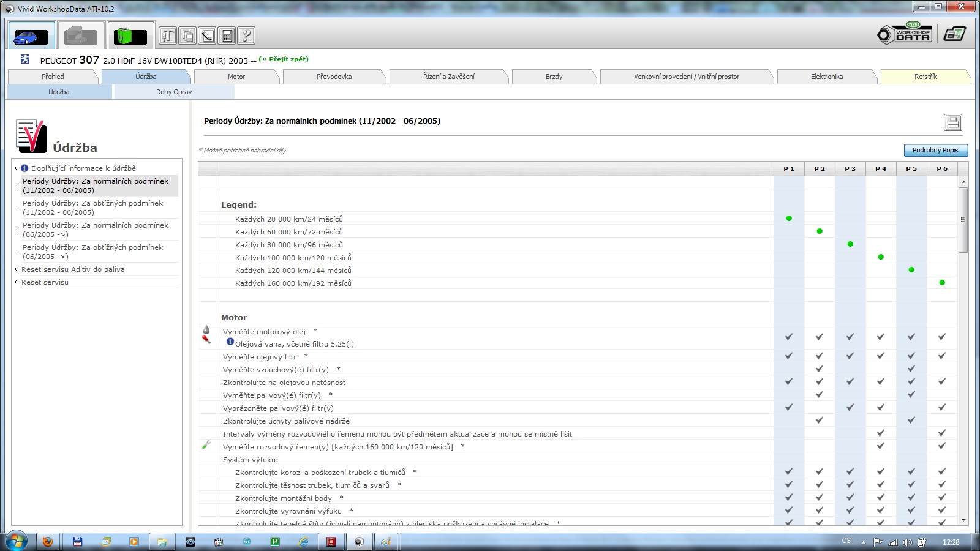
Task: Switch to the Řízení a Zavěšení tab
Action: click(448, 77)
